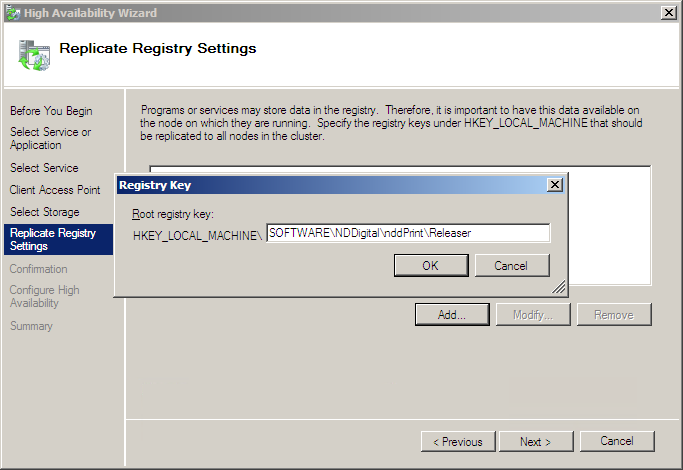Image resolution: width=683 pixels, height=470 pixels.
Task: Select the Before You Begin step
Action: (51, 111)
